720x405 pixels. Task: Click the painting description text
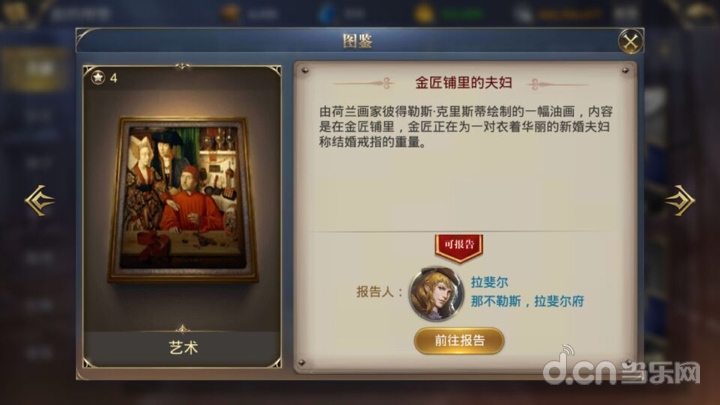(x=466, y=127)
